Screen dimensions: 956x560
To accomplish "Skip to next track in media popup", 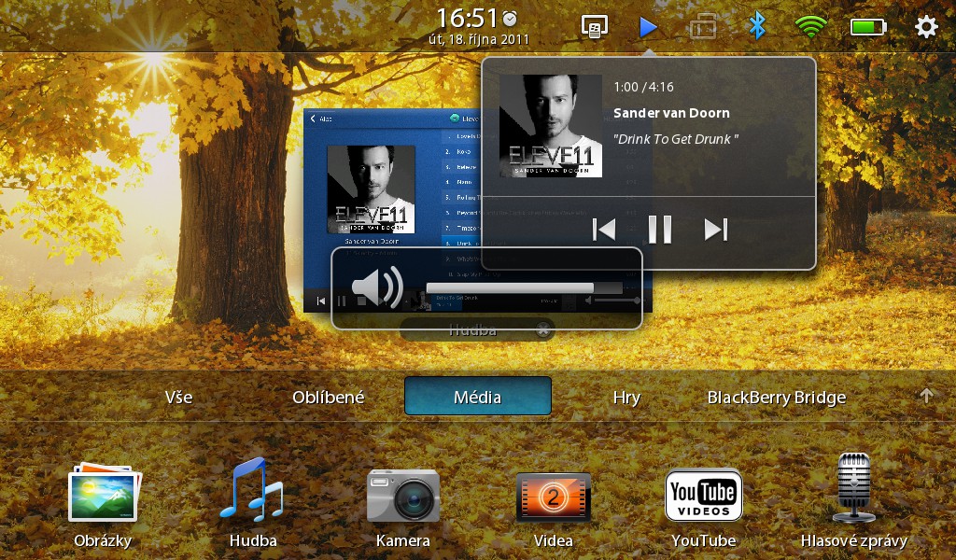I will [716, 230].
